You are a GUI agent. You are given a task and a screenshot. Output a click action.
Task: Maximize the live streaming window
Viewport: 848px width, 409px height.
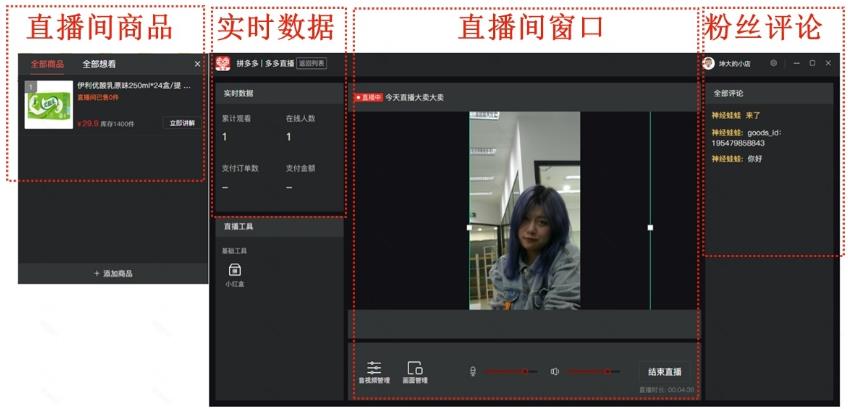point(812,63)
